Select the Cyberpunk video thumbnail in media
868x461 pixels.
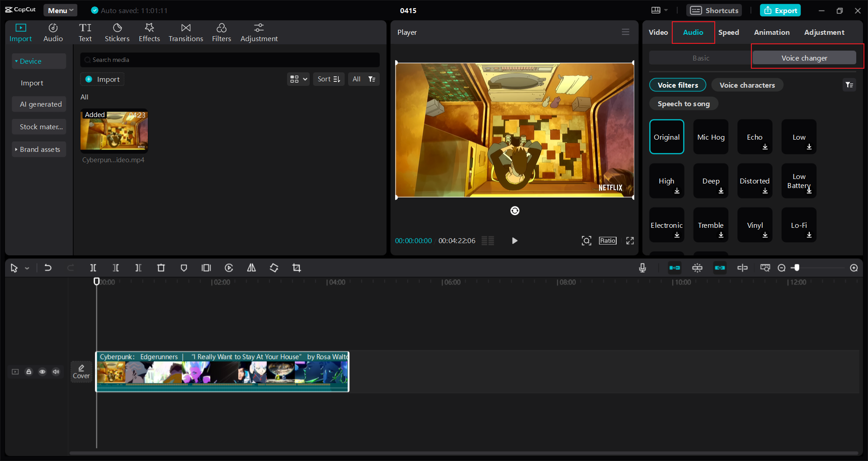114,131
